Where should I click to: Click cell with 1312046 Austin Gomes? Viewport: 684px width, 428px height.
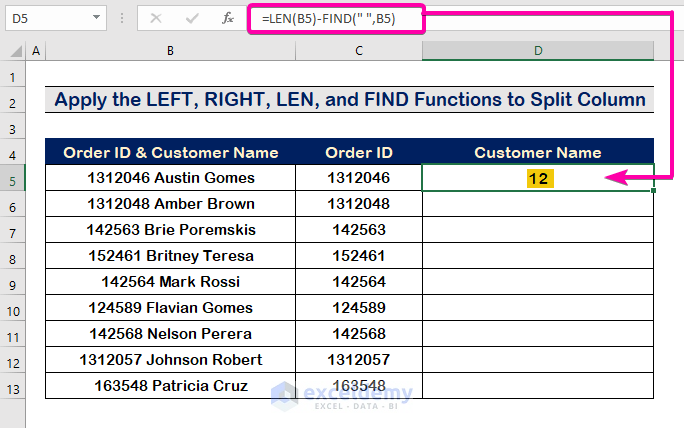pos(171,178)
